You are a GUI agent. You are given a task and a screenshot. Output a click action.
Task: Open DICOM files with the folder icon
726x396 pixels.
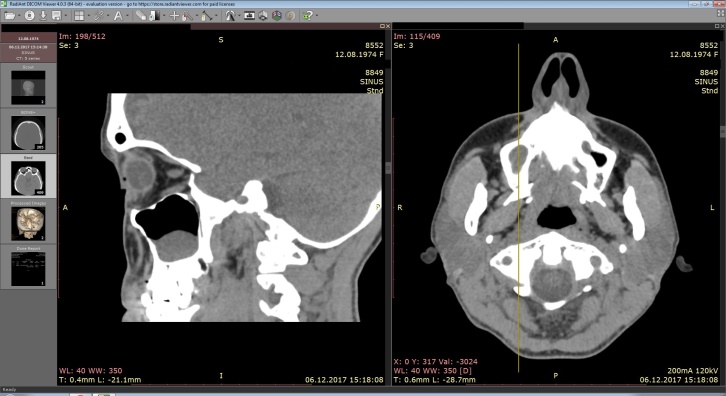10,16
